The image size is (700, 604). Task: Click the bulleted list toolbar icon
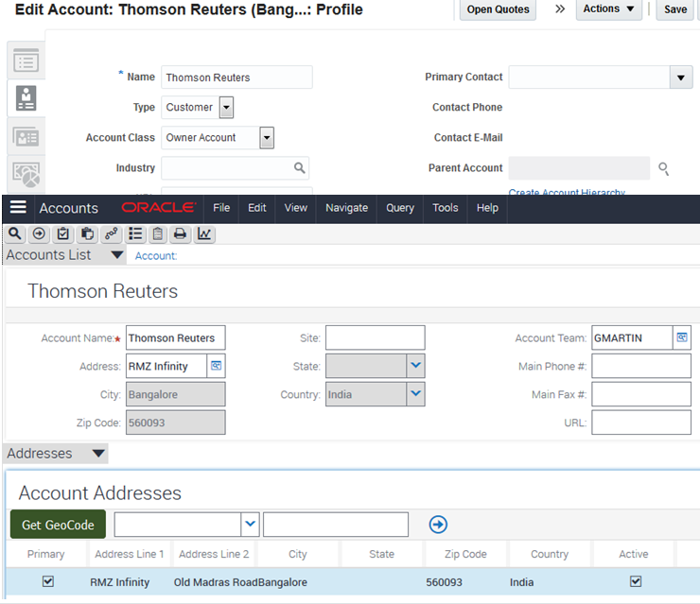click(135, 233)
